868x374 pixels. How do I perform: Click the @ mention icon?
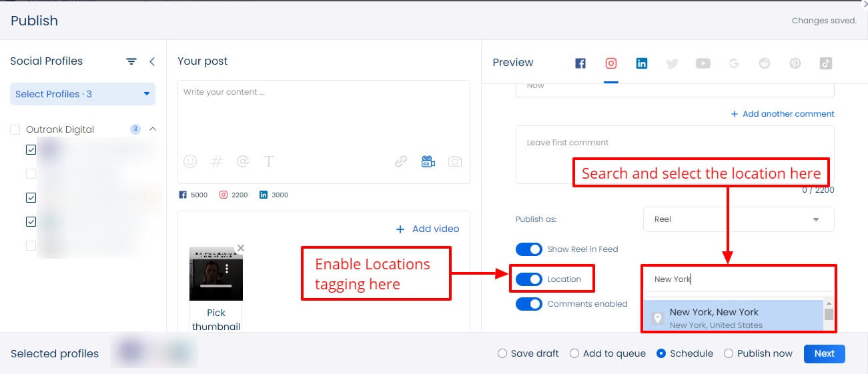[243, 161]
